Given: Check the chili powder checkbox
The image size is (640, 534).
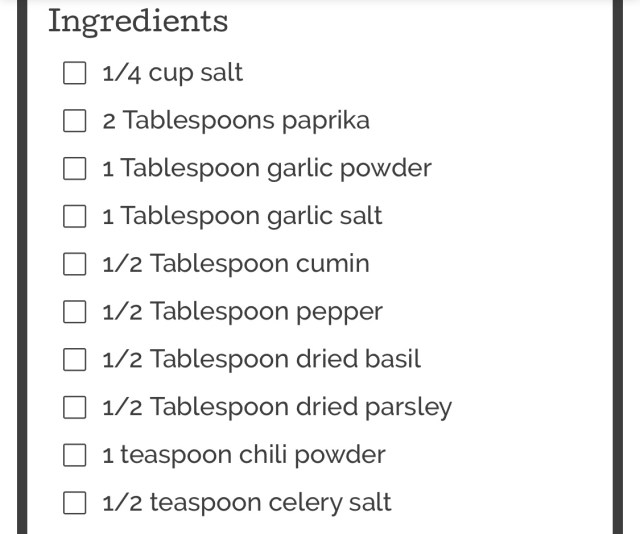Looking at the screenshot, I should (x=75, y=455).
